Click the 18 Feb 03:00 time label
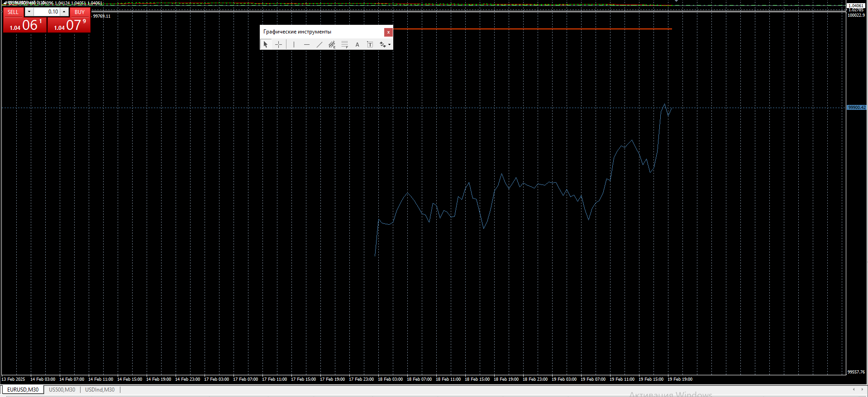The height and width of the screenshot is (397, 868). coord(390,379)
